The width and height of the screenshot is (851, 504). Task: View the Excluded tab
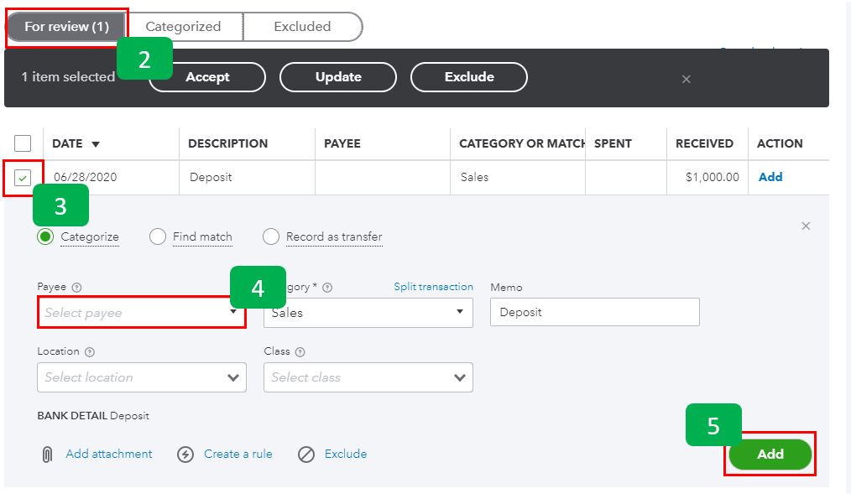click(301, 26)
